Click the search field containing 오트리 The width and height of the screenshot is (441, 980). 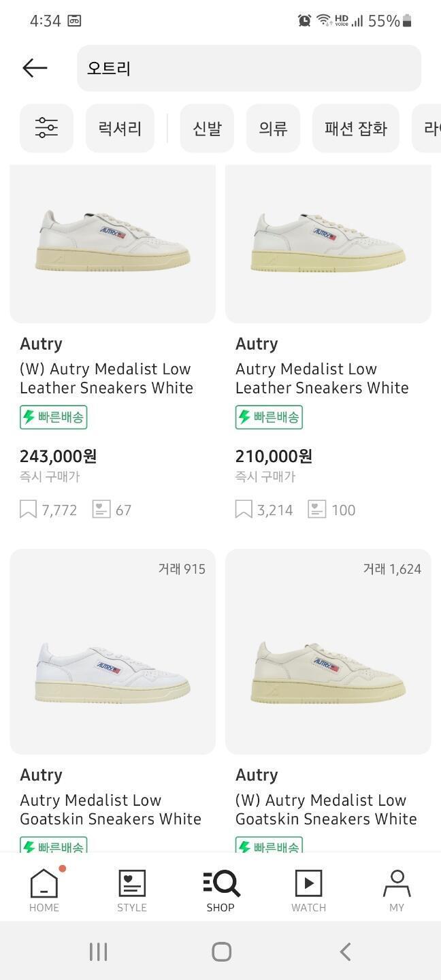pyautogui.click(x=249, y=68)
